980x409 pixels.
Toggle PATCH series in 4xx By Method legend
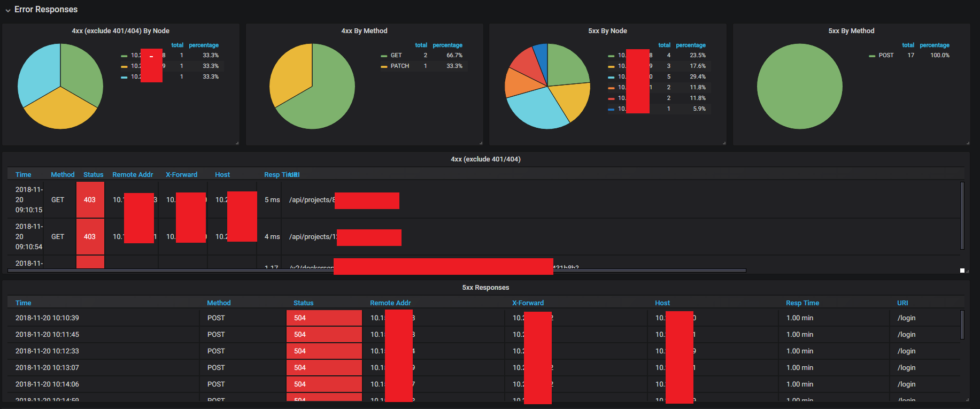[x=399, y=66]
